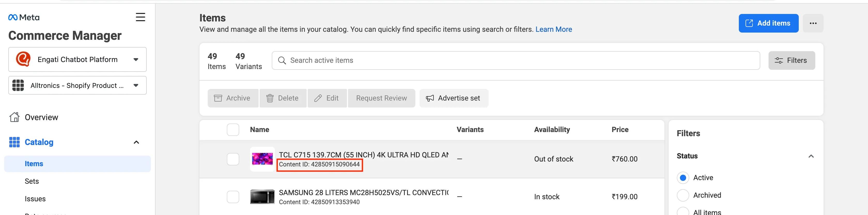Click the Engati Chatbot Platform logo
Image resolution: width=868 pixels, height=215 pixels.
click(x=23, y=59)
